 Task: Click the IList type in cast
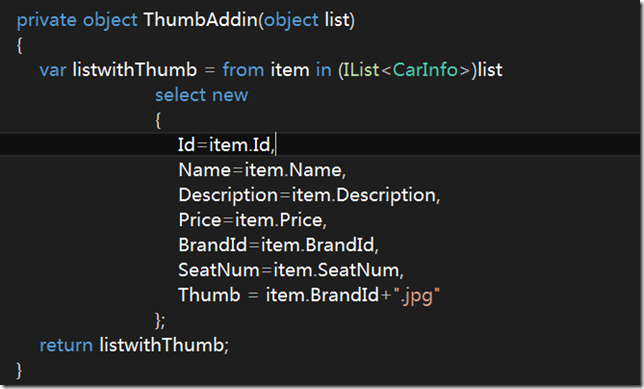click(x=361, y=69)
